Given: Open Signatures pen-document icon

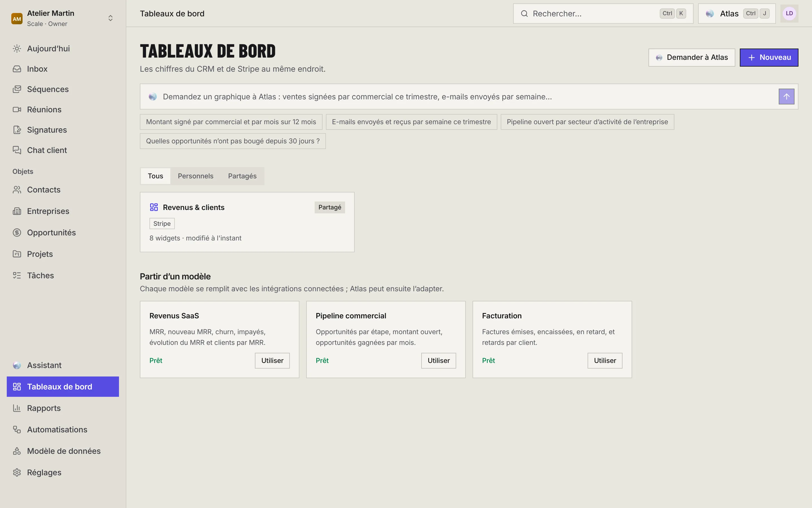Looking at the screenshot, I should click(x=17, y=130).
